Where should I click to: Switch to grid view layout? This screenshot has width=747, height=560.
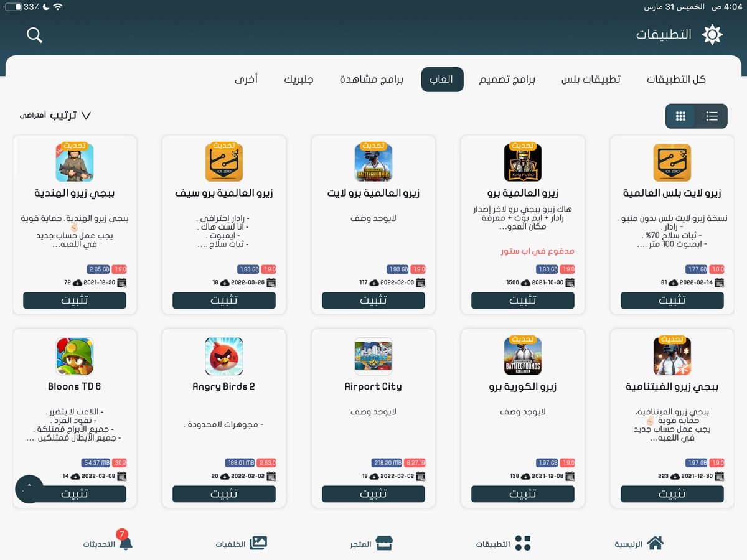click(681, 116)
